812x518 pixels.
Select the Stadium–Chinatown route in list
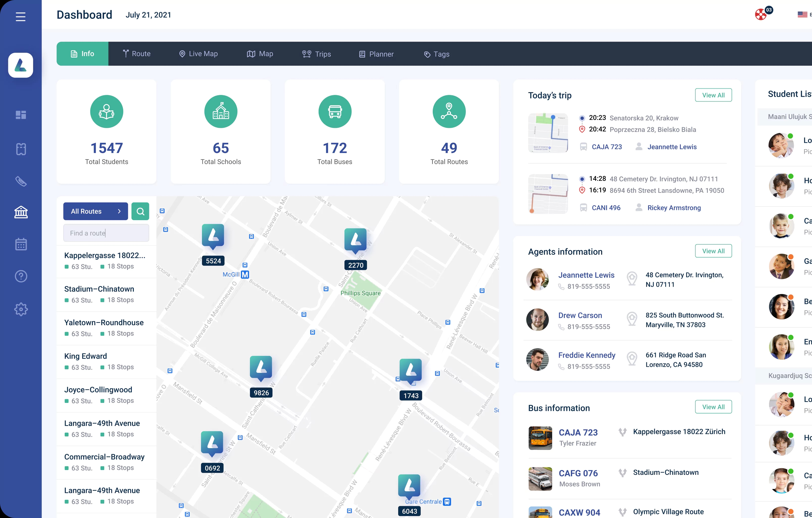[107, 294]
